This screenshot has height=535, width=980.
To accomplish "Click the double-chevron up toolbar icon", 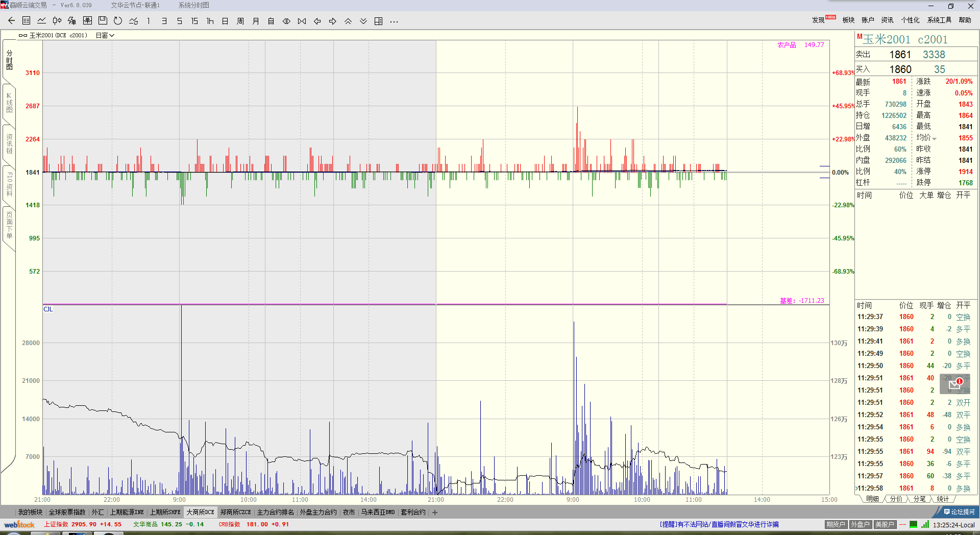I will tap(348, 21).
